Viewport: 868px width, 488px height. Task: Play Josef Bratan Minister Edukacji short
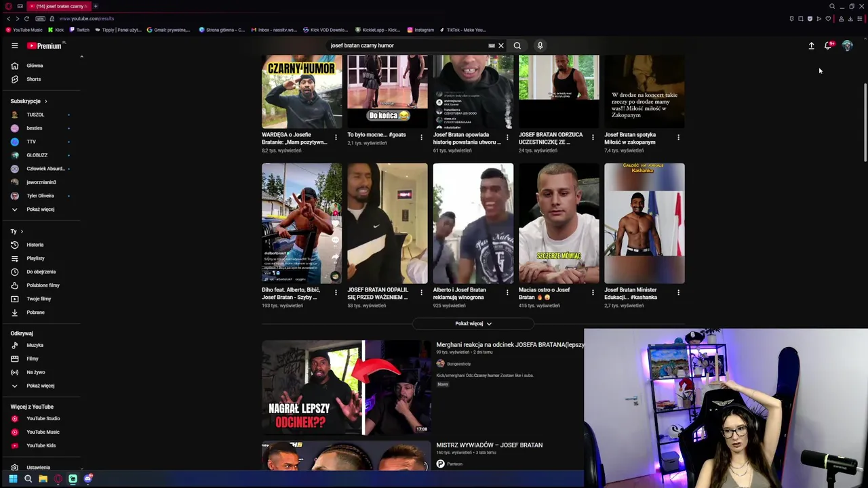click(x=644, y=223)
